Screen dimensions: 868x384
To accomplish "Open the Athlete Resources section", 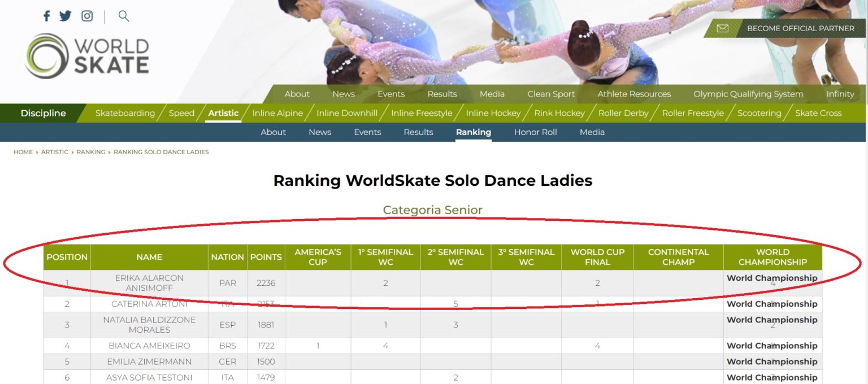I will (x=634, y=94).
